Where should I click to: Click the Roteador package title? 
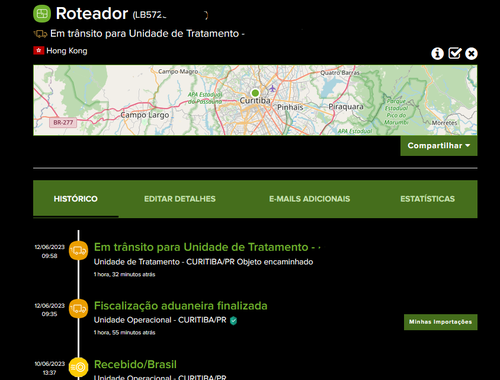pos(92,14)
